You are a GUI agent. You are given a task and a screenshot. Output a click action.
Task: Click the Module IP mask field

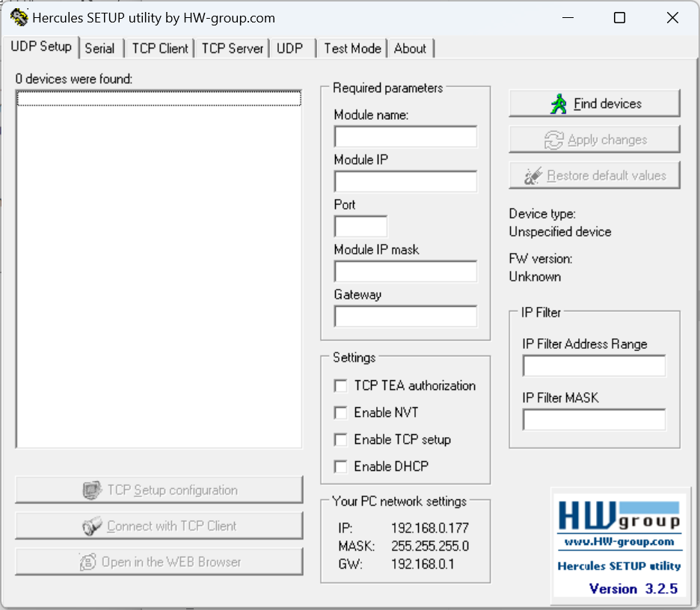pos(405,271)
